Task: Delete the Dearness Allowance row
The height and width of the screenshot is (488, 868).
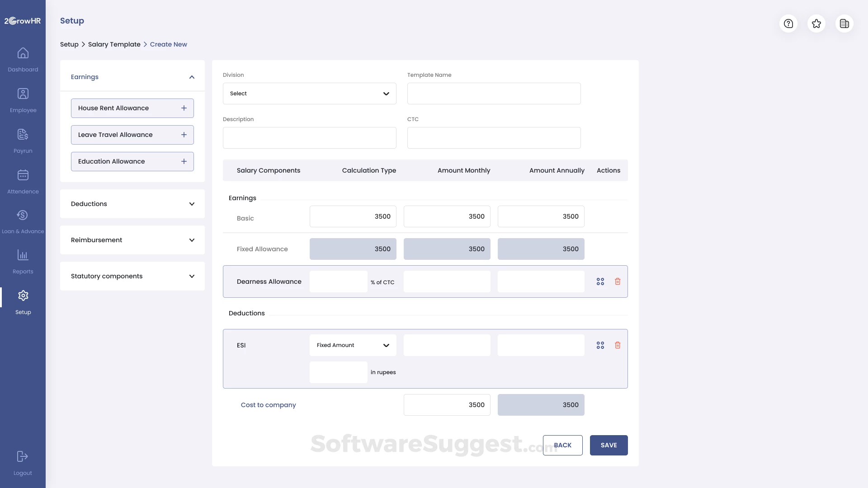Action: 618,282
